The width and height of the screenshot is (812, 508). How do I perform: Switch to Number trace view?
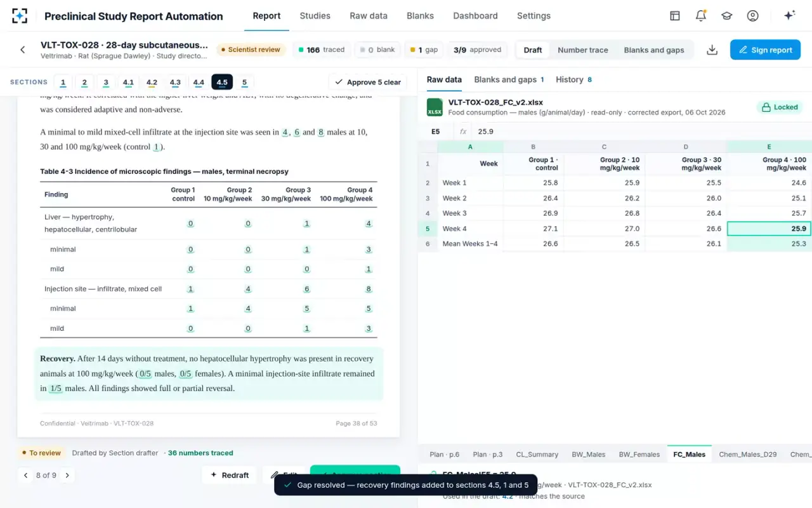click(x=583, y=50)
